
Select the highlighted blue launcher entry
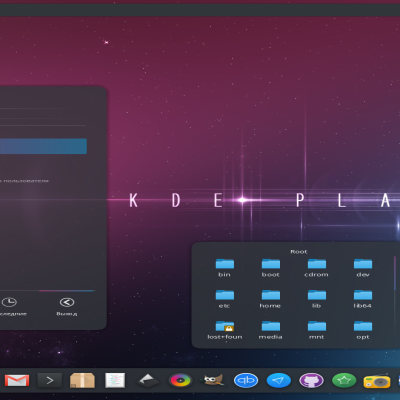43,146
